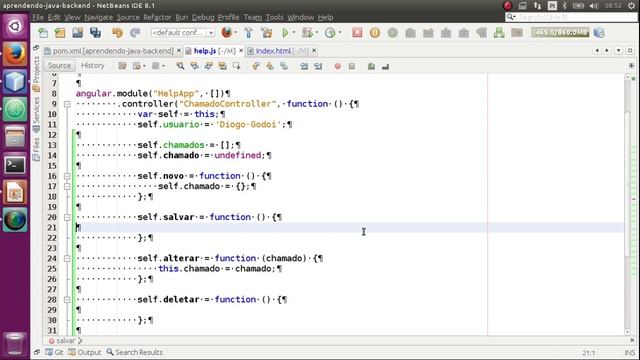Open the Profile Project dropdown arrow
Viewport: 640px width, 360px height.
[x=340, y=33]
